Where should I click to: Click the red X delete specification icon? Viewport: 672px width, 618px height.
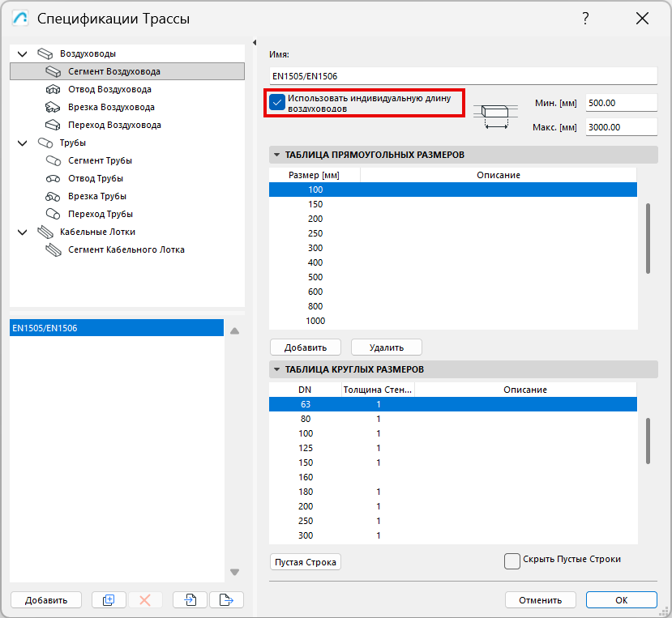145,600
